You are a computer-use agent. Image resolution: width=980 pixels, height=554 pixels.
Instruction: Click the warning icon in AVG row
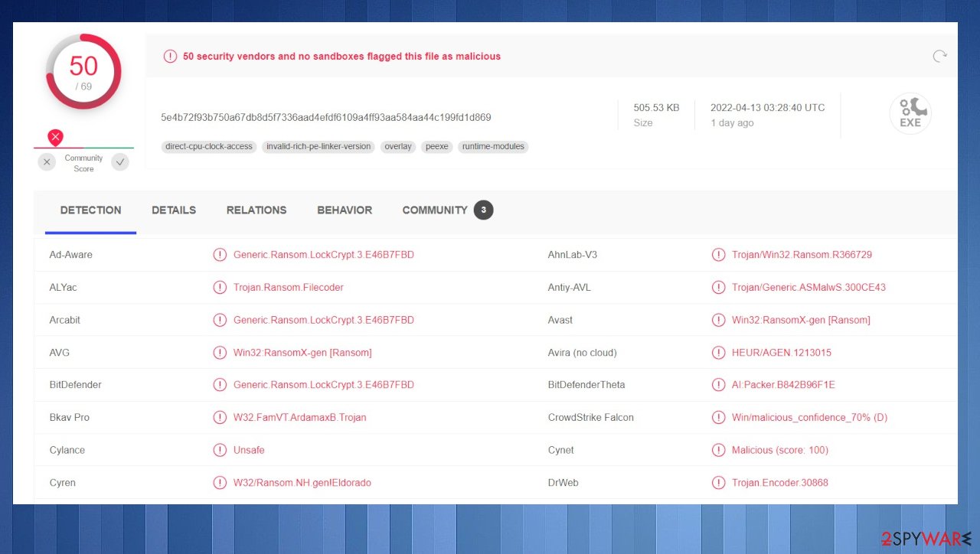[220, 353]
